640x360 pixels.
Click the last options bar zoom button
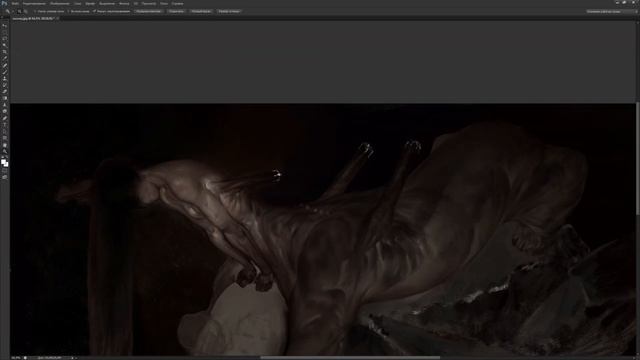click(x=229, y=11)
